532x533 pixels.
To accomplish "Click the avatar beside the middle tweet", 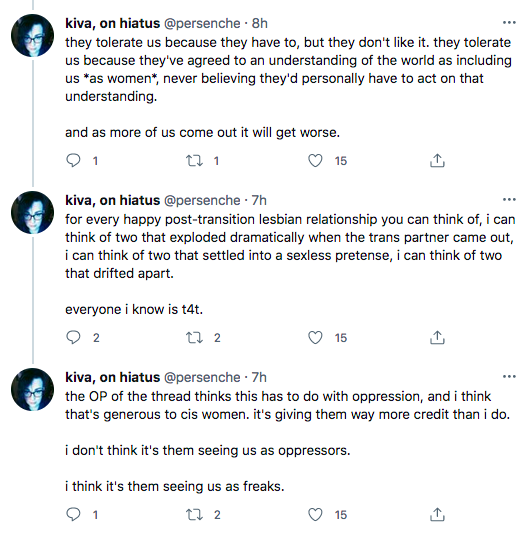I will tap(33, 212).
